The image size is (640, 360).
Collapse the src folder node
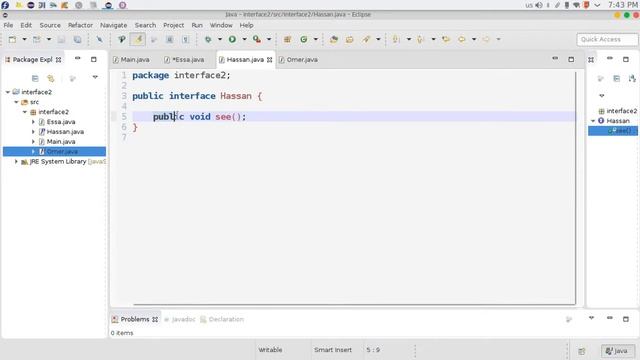pyautogui.click(x=16, y=102)
